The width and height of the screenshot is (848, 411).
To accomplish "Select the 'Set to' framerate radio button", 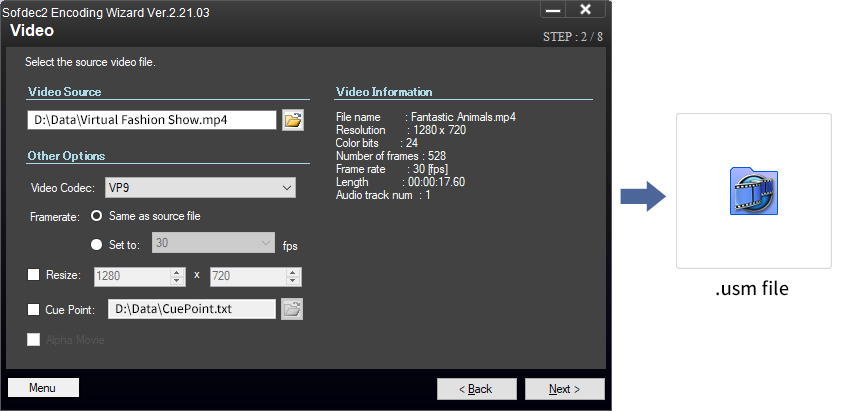I will click(x=97, y=244).
